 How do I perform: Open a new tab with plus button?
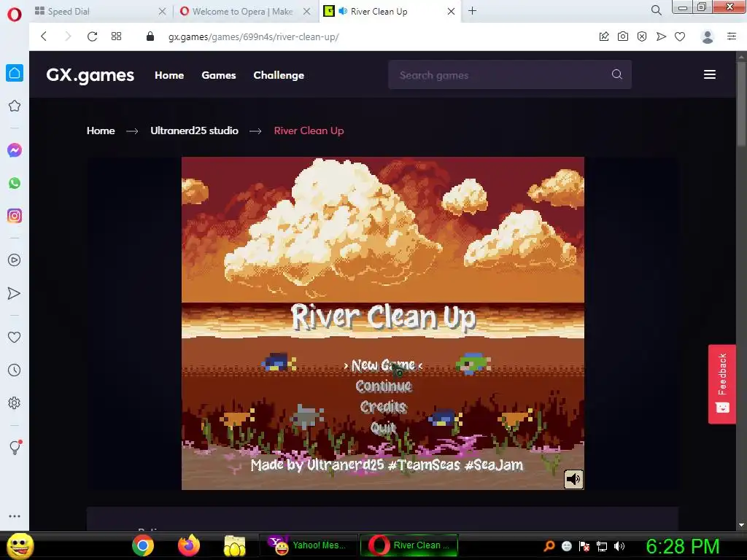point(472,10)
